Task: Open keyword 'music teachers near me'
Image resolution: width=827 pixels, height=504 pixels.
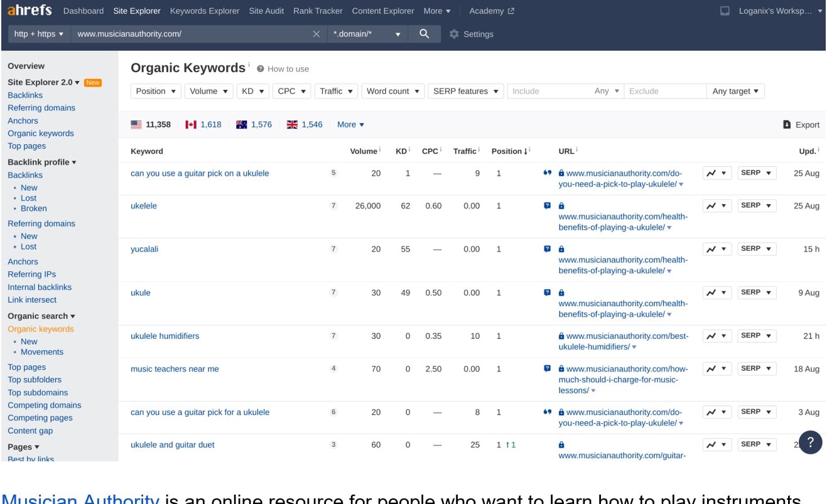Action: [x=175, y=369]
